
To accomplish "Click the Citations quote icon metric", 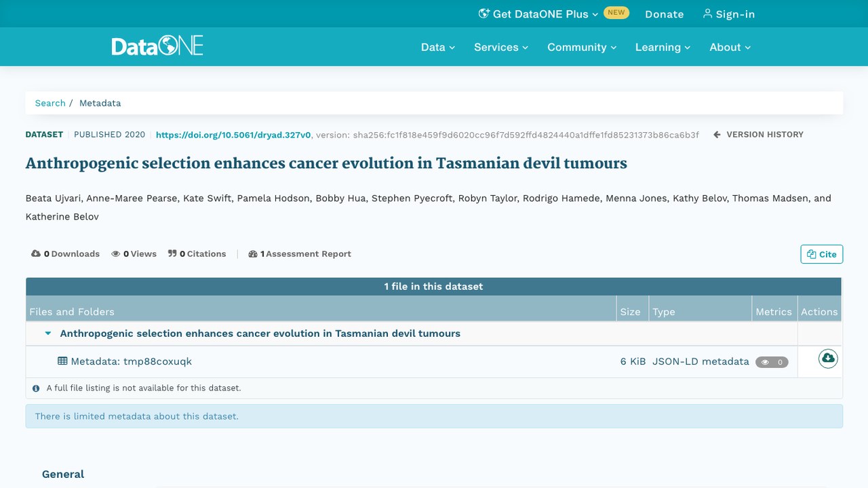I will [172, 253].
